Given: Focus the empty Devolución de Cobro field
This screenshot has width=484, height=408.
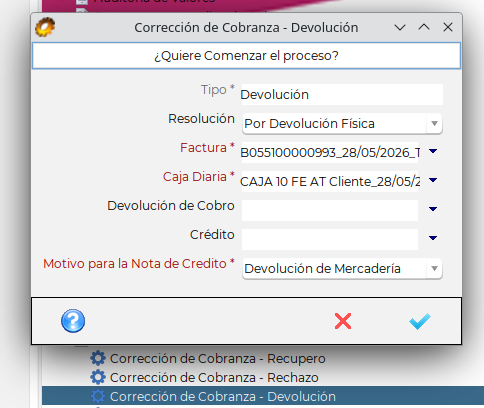Looking at the screenshot, I should (x=330, y=210).
